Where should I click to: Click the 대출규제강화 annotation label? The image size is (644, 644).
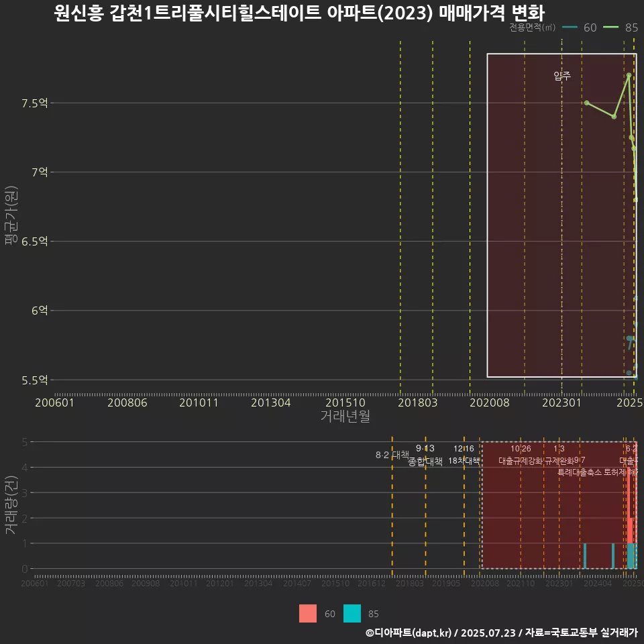coord(521,460)
